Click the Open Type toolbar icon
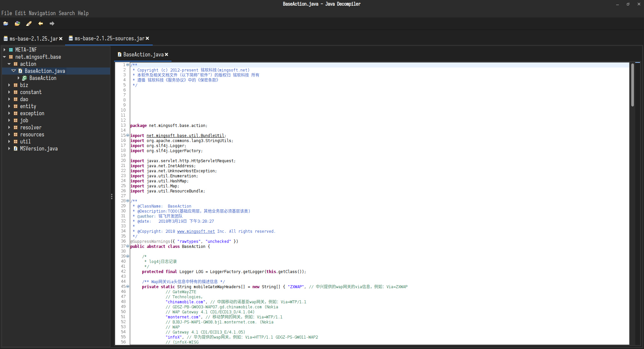This screenshot has height=349, width=644. point(17,24)
